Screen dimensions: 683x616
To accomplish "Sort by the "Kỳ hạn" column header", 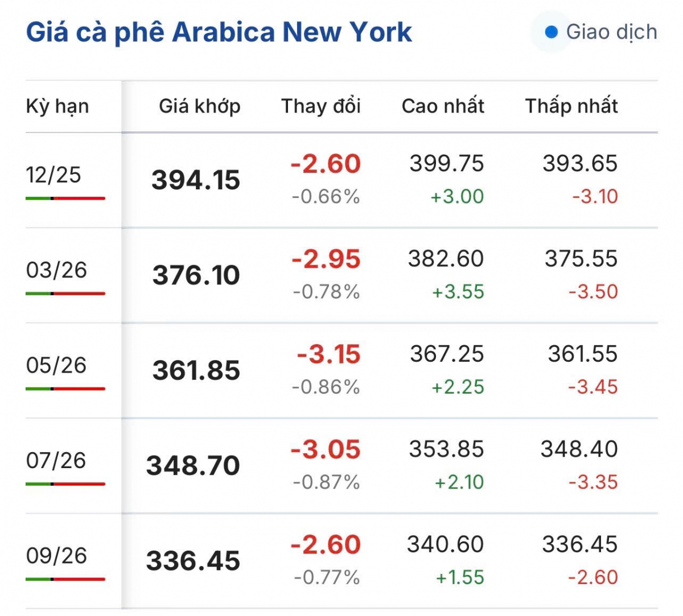I will (x=57, y=106).
